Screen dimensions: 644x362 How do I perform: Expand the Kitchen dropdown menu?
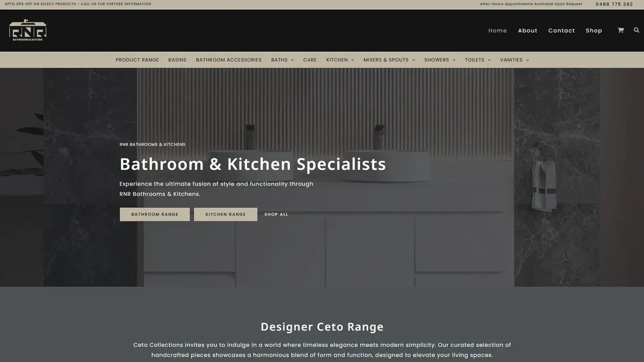tap(340, 60)
